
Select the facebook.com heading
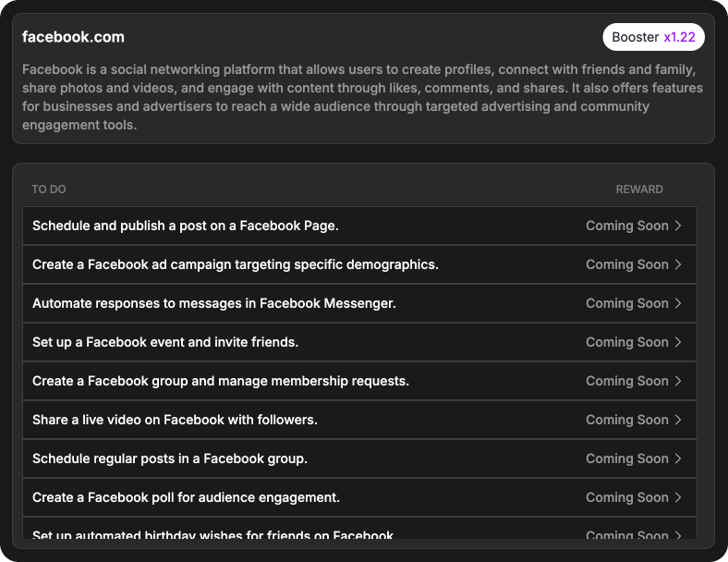[x=73, y=37]
